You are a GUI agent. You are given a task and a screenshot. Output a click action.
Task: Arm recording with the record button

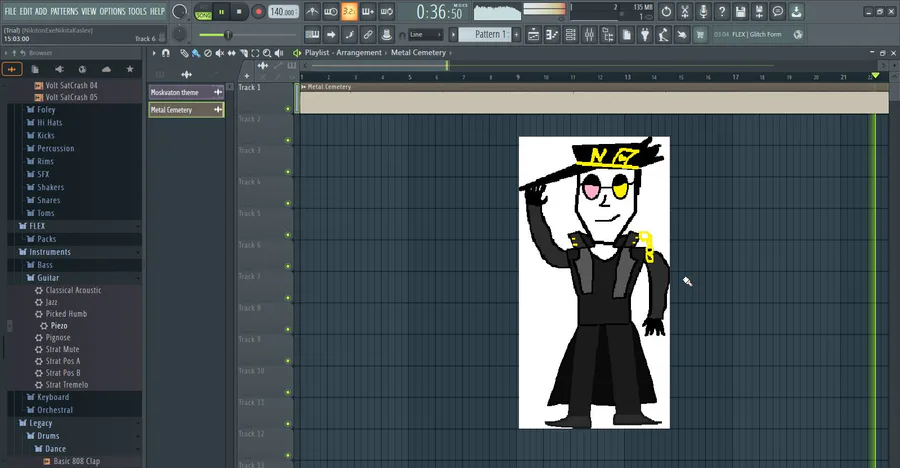(x=258, y=11)
